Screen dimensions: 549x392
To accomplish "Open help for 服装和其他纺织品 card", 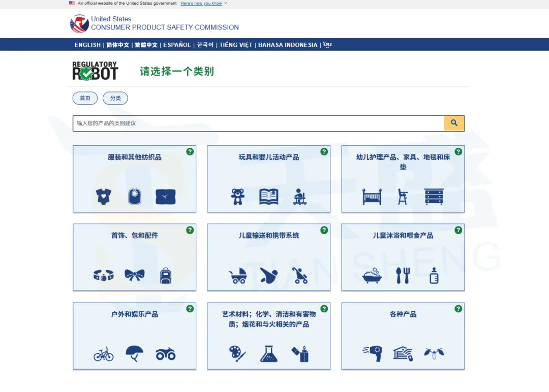I will pos(190,152).
